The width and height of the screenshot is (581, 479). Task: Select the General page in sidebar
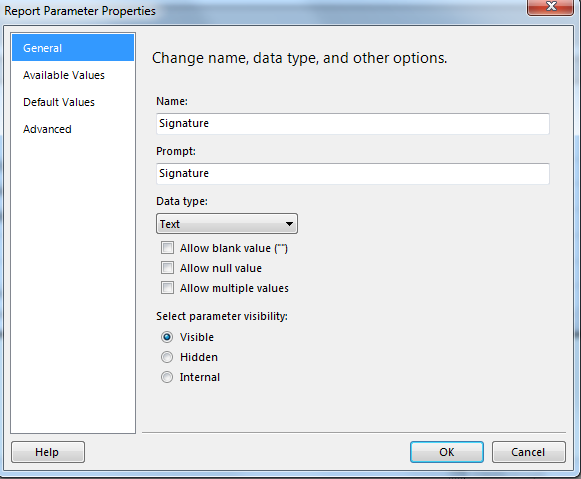[x=73, y=48]
